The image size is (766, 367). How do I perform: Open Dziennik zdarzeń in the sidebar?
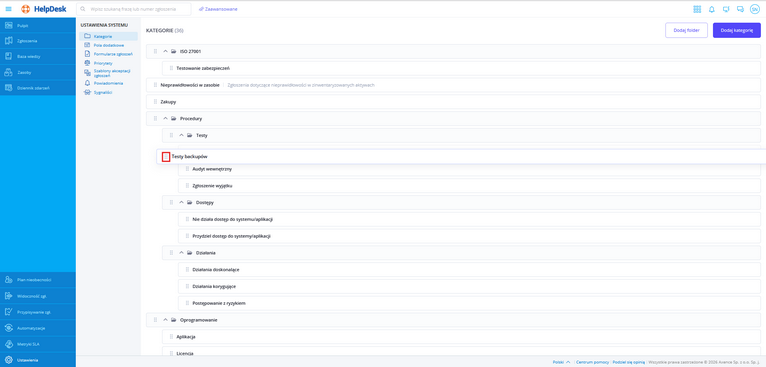tap(38, 88)
